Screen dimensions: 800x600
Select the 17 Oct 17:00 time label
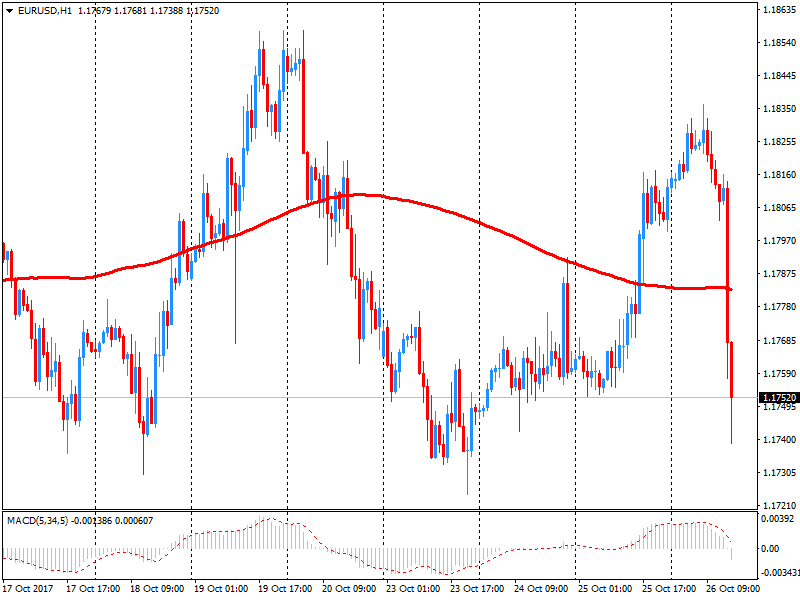click(x=93, y=589)
